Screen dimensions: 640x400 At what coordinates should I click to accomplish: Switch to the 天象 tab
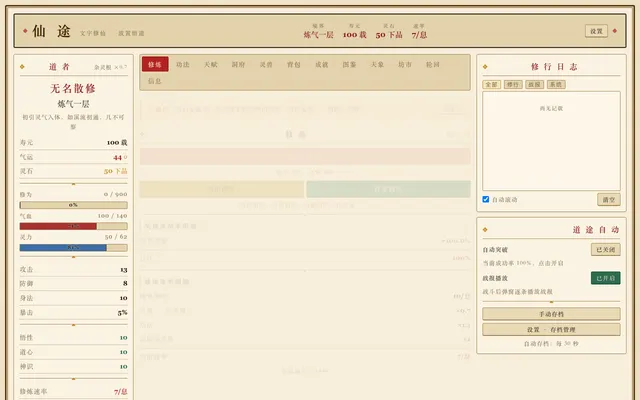pos(377,64)
